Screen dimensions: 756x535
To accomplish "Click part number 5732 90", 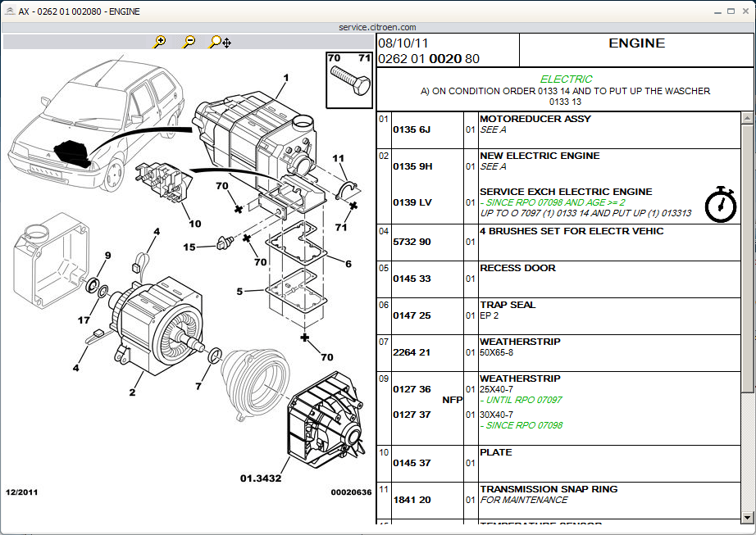I will click(x=412, y=243).
